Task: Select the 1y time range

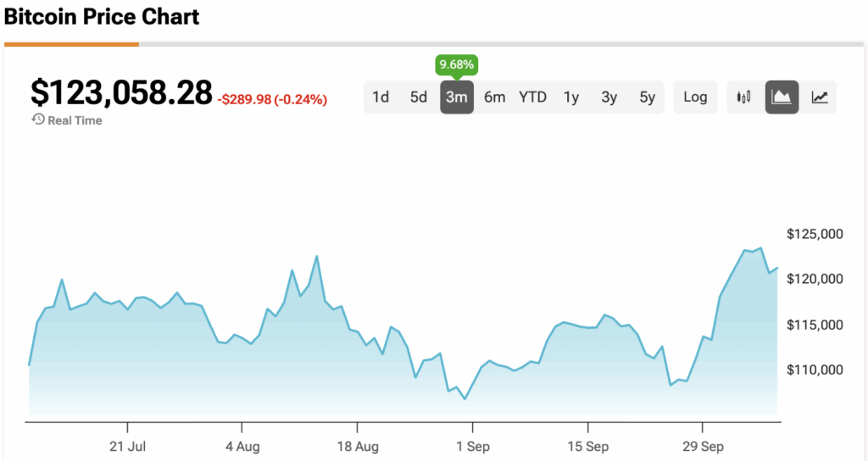Action: (x=571, y=97)
